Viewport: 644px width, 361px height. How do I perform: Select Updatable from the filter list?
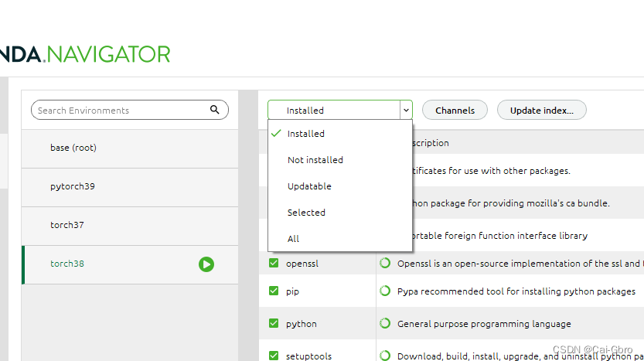pyautogui.click(x=340, y=186)
